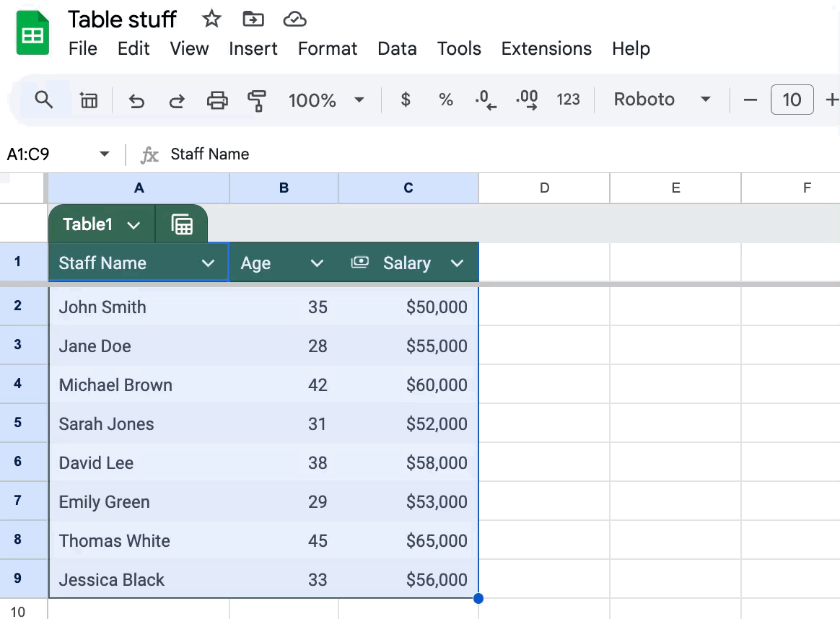Click the decrease decimal places button

(x=486, y=100)
